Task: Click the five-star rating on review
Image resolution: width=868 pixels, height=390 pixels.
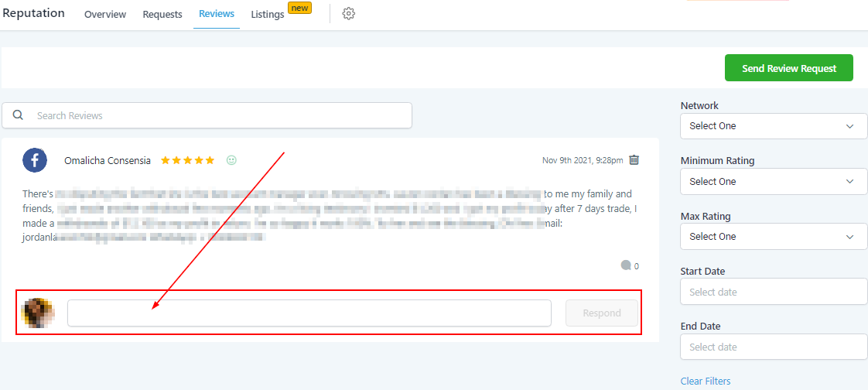Action: pyautogui.click(x=187, y=160)
